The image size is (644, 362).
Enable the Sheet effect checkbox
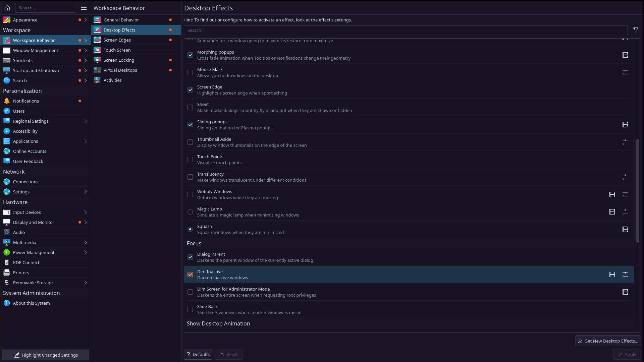pos(190,107)
